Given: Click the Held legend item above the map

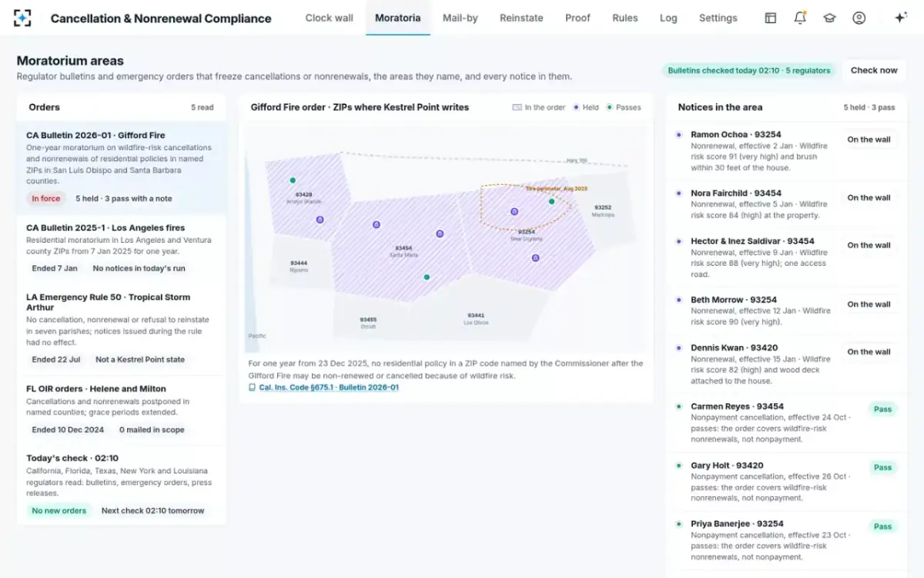Looking at the screenshot, I should click(586, 107).
